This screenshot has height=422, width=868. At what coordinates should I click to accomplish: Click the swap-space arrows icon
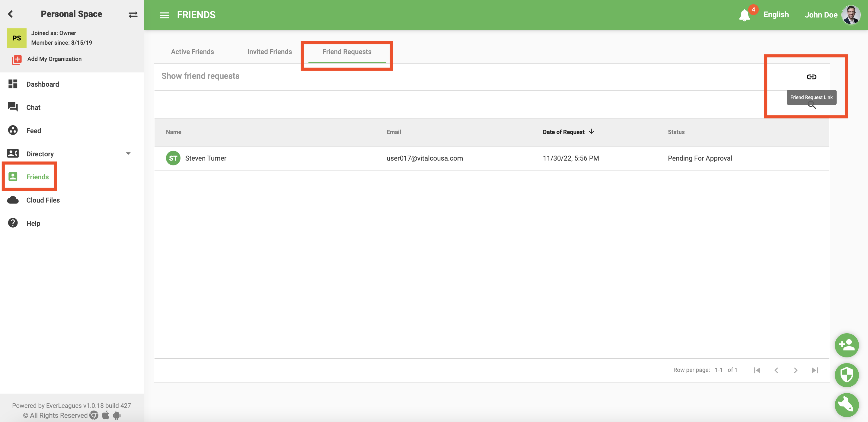pos(133,14)
